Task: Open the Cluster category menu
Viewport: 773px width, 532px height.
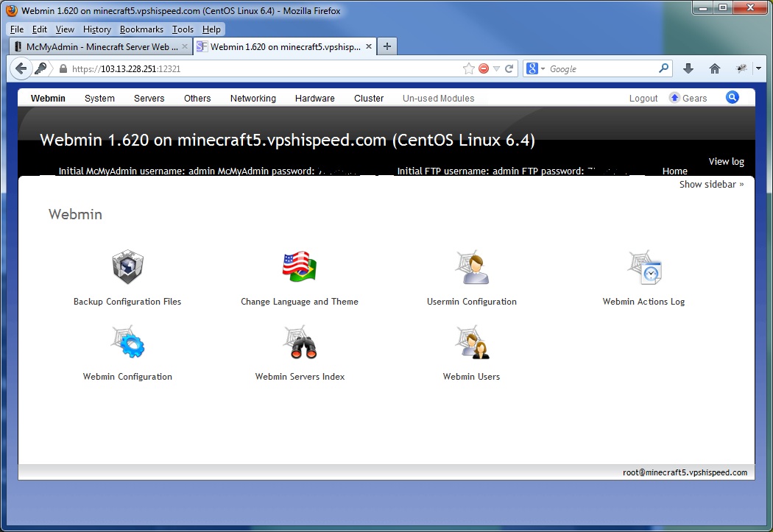Action: (369, 98)
